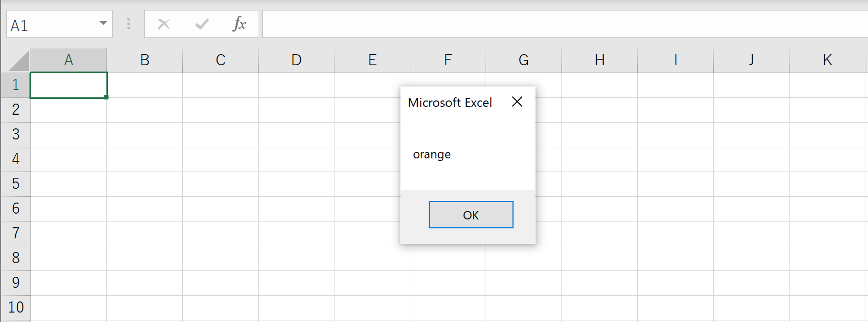The width and height of the screenshot is (868, 322).
Task: Select row 2 header
Action: (x=16, y=110)
